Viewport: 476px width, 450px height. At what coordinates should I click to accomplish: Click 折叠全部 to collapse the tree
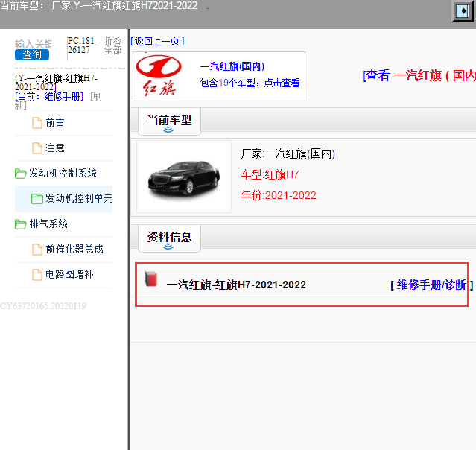pos(112,45)
